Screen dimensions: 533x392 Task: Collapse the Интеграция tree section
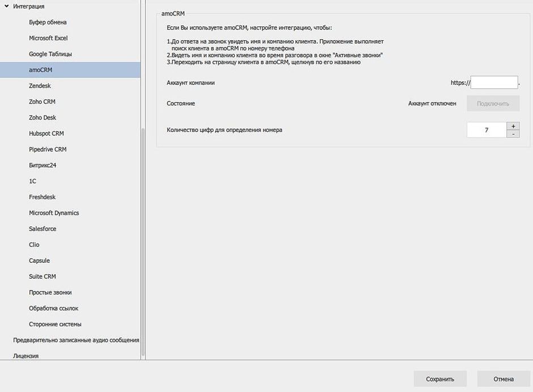pos(6,6)
